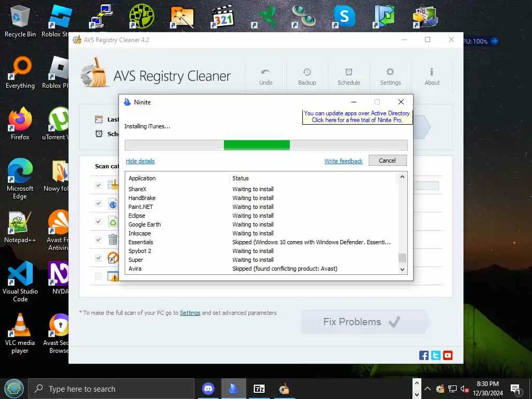Image resolution: width=532 pixels, height=399 pixels.
Task: Open Schedule in AVS Registry Cleaner toolbar
Action: 349,77
